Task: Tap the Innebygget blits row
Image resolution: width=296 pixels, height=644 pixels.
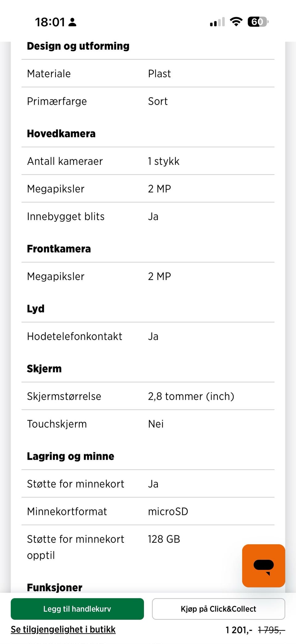Action: (148, 216)
